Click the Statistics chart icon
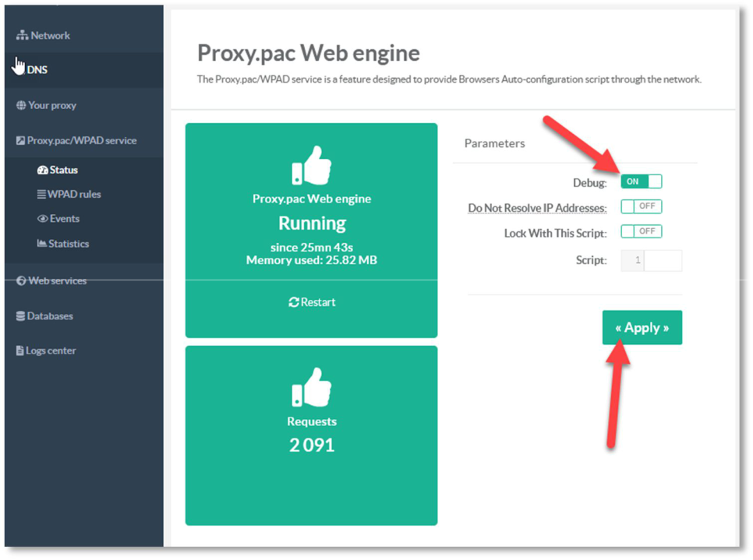 pyautogui.click(x=42, y=244)
